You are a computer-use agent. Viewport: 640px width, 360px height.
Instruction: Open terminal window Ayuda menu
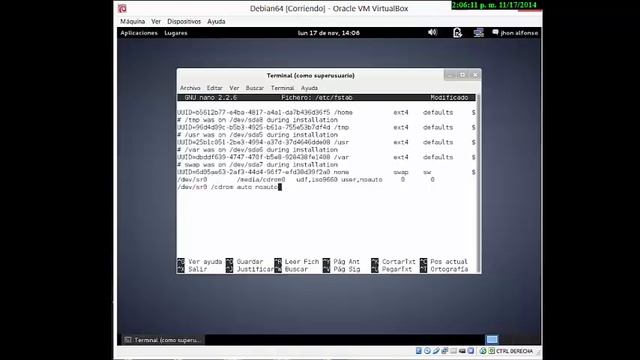pos(309,88)
